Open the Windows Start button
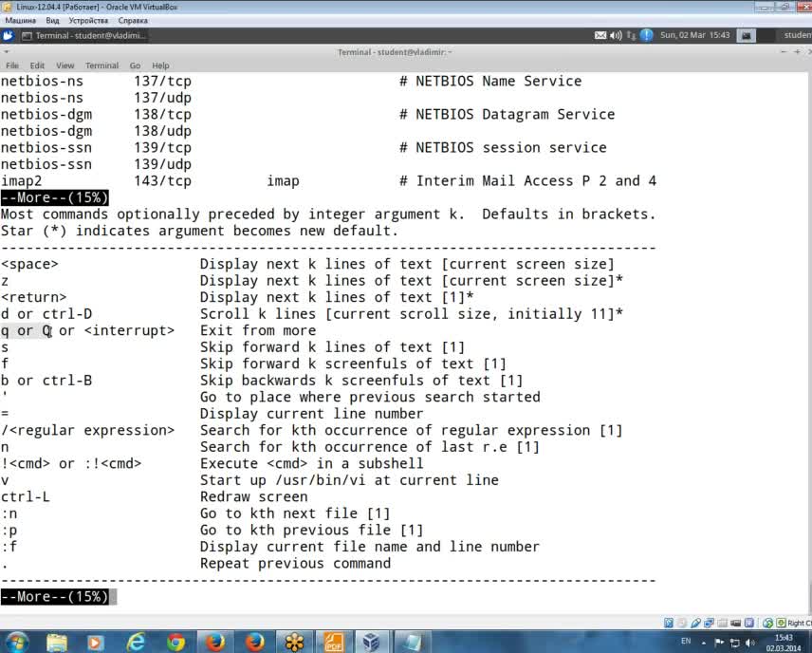 click(17, 643)
